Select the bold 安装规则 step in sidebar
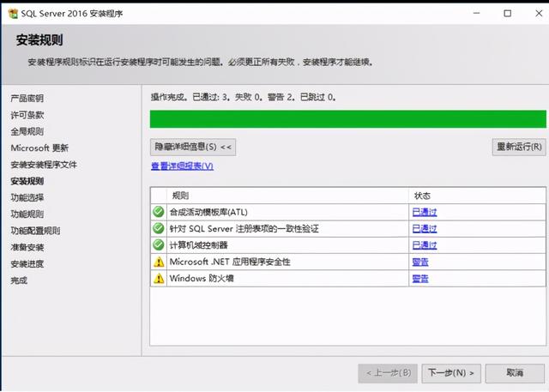The image size is (549, 392). click(27, 181)
